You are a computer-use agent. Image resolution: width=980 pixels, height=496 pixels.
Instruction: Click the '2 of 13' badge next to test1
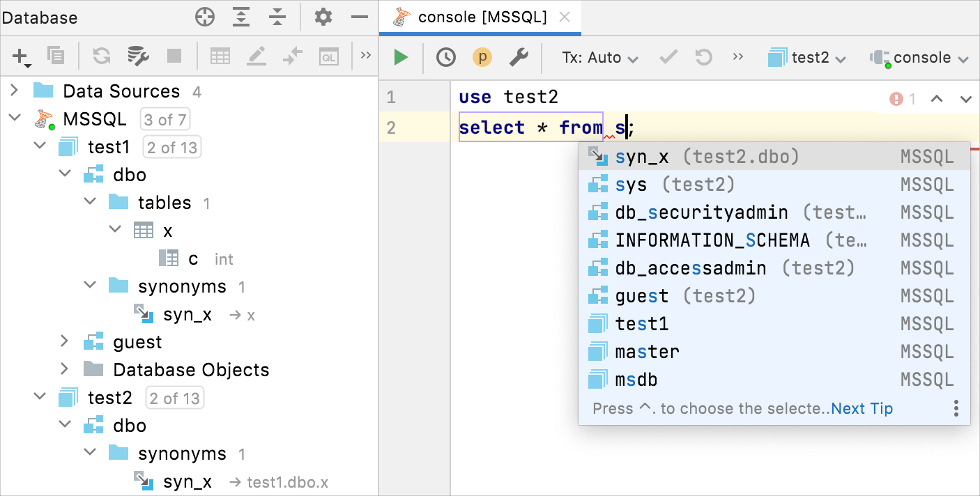point(172,148)
